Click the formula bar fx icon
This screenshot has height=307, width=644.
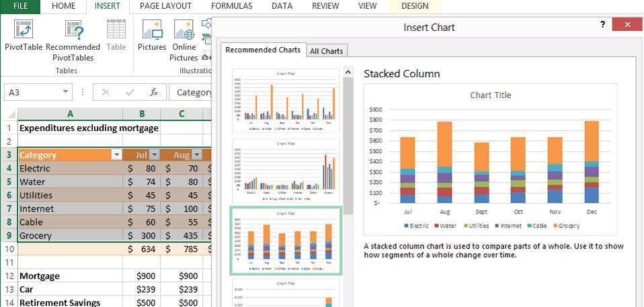coord(154,92)
